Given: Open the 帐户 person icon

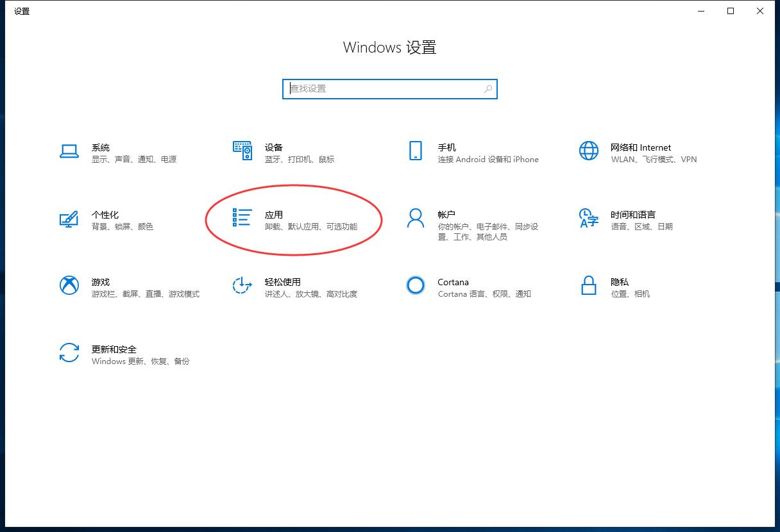Looking at the screenshot, I should point(416,218).
